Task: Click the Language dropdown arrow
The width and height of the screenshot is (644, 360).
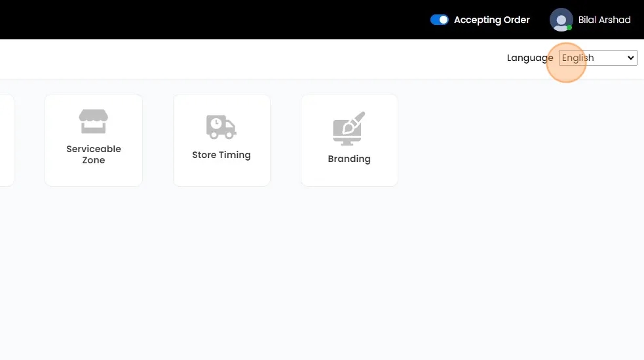Action: point(631,58)
